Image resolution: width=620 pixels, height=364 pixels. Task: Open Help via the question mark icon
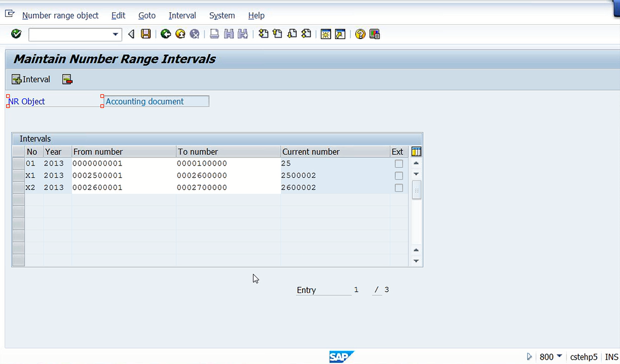360,34
